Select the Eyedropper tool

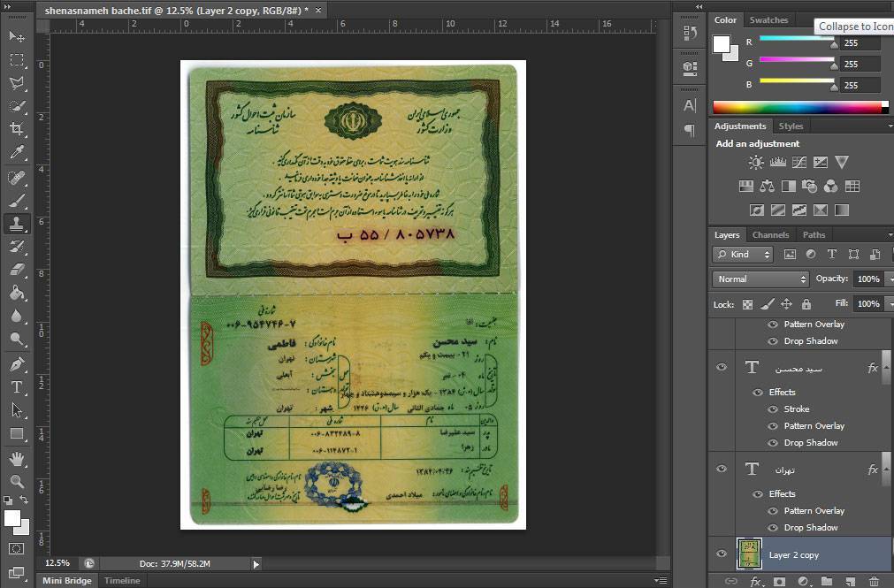pos(17,153)
